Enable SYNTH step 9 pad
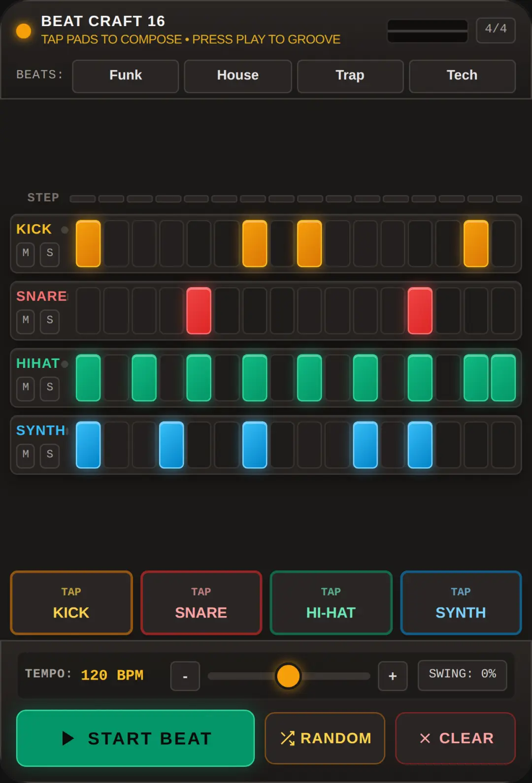This screenshot has height=783, width=532. [x=309, y=445]
